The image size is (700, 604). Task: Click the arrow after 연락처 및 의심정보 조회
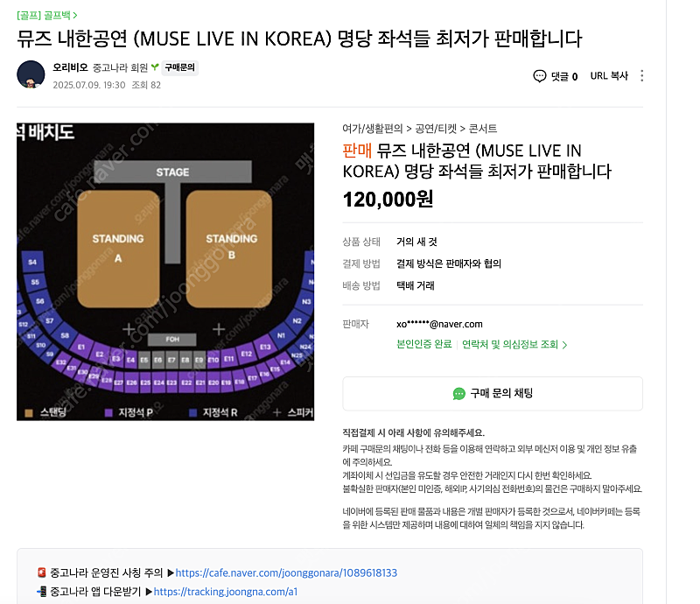coord(564,345)
